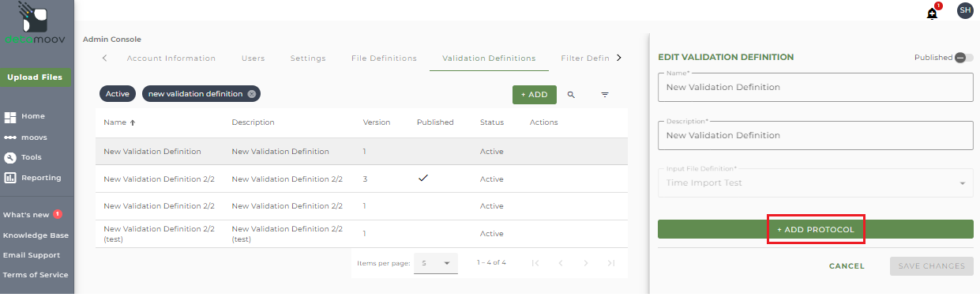980x301 pixels.
Task: Click the Active filter chip
Action: pyautogui.click(x=118, y=94)
